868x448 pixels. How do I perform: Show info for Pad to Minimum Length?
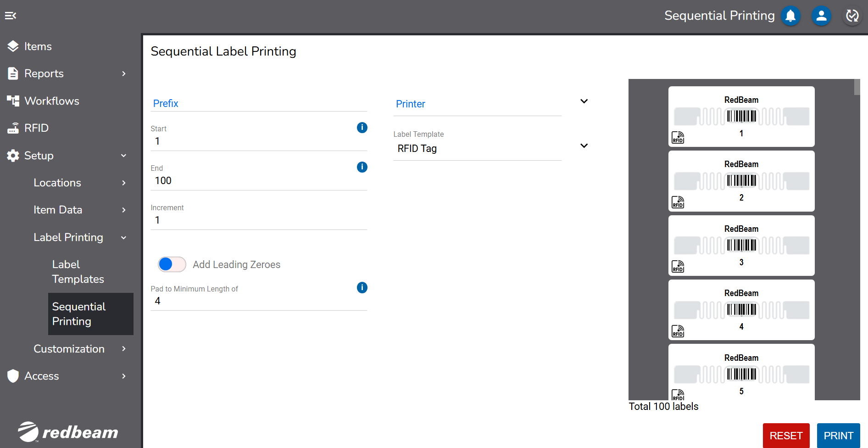(x=362, y=288)
